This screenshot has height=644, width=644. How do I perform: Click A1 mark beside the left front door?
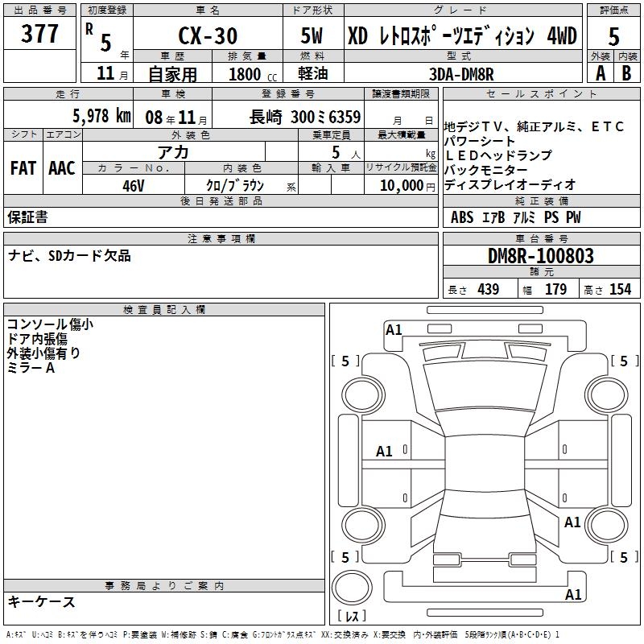point(385,452)
